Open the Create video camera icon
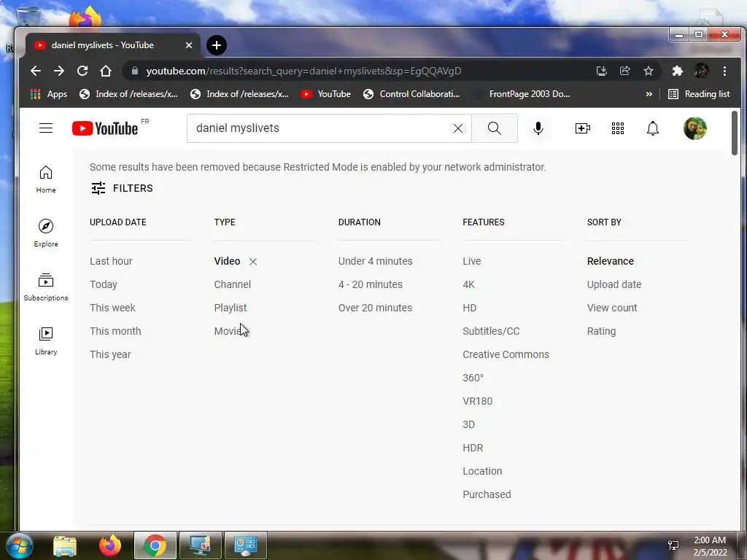The width and height of the screenshot is (747, 560). pyautogui.click(x=582, y=128)
